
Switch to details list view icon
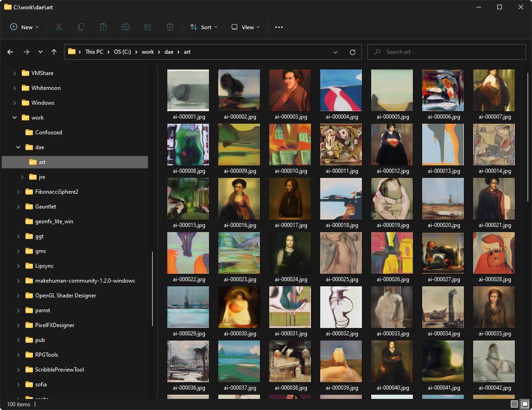tap(514, 404)
